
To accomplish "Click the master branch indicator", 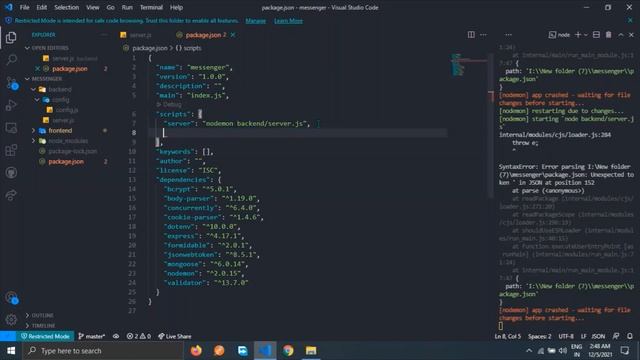I will pos(92,336).
